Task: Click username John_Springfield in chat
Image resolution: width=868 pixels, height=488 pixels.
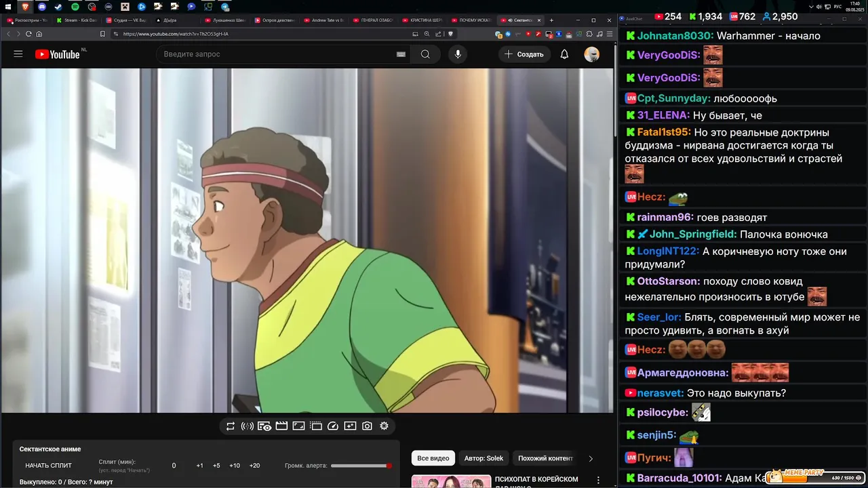Action: click(x=693, y=235)
